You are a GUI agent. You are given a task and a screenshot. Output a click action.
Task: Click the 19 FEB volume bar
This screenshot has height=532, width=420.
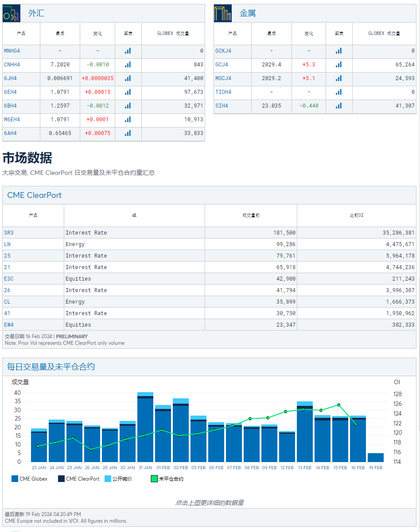(x=376, y=458)
